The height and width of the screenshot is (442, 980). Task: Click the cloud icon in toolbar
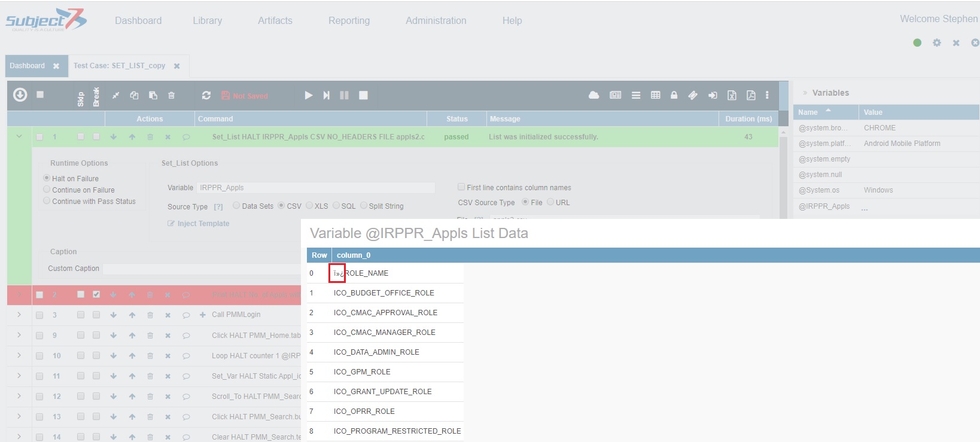coord(594,95)
